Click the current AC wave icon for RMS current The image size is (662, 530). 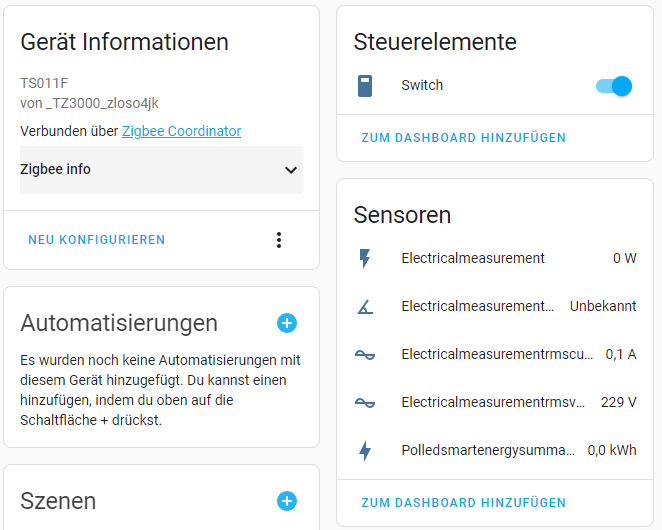pos(365,355)
